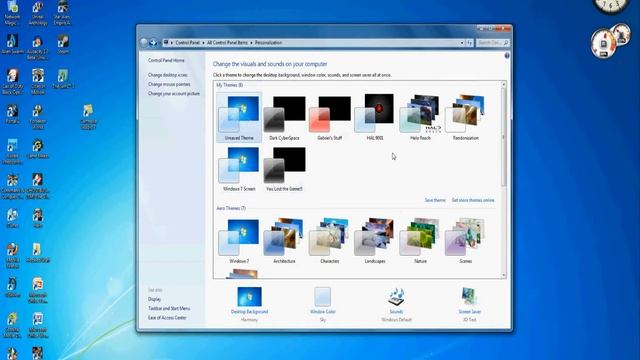Click Control Panel in address breadcrumb

[x=187, y=42]
